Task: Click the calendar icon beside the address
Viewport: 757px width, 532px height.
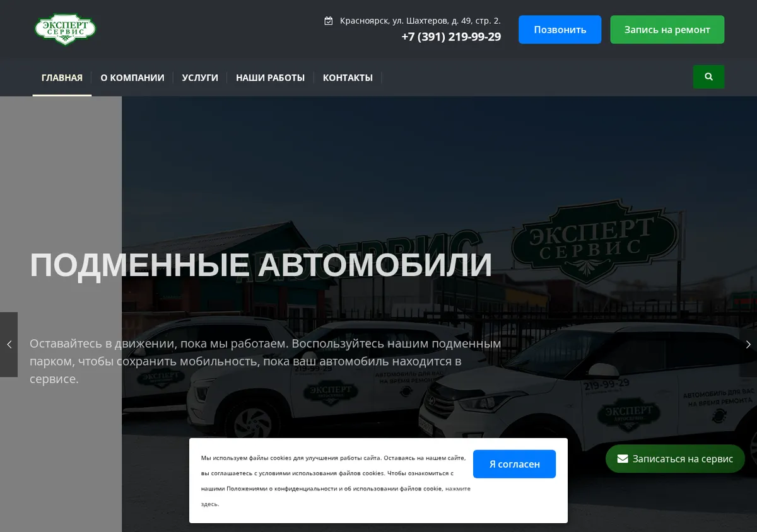Action: [328, 21]
